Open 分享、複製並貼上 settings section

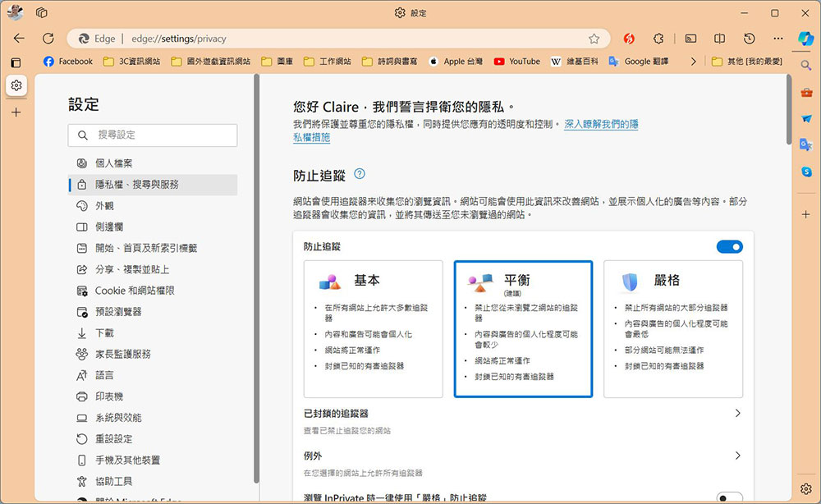(153, 269)
